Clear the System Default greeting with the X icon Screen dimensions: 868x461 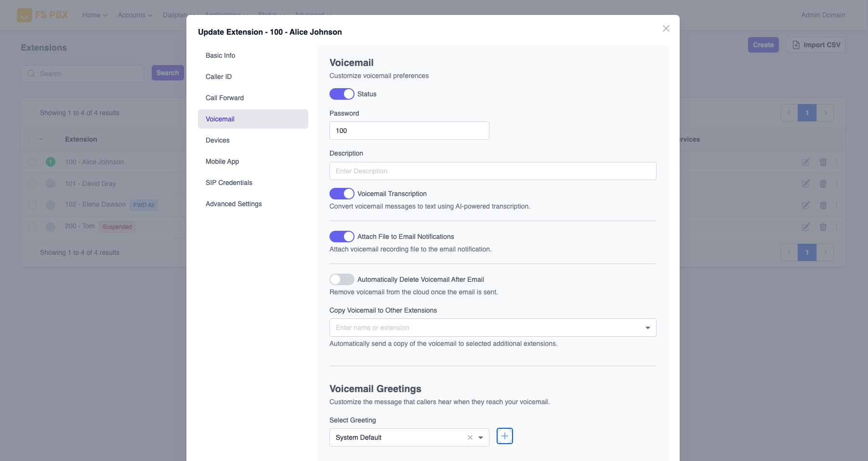[x=470, y=437]
